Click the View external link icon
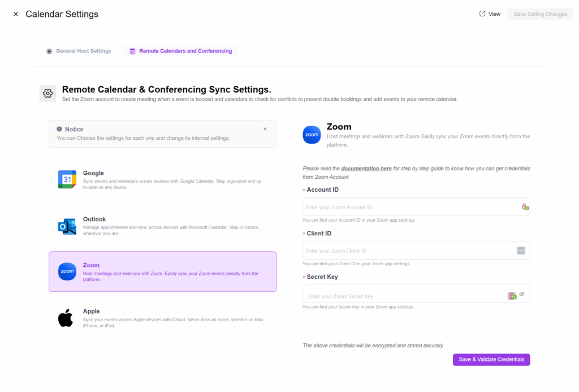579x392 pixels. (482, 14)
